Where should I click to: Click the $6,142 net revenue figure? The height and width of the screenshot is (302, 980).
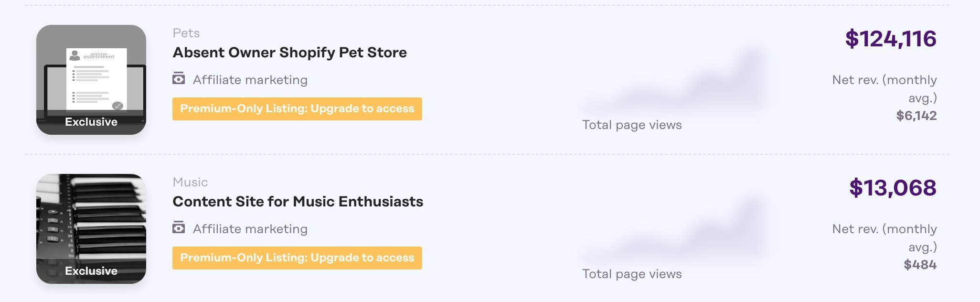[x=916, y=116]
